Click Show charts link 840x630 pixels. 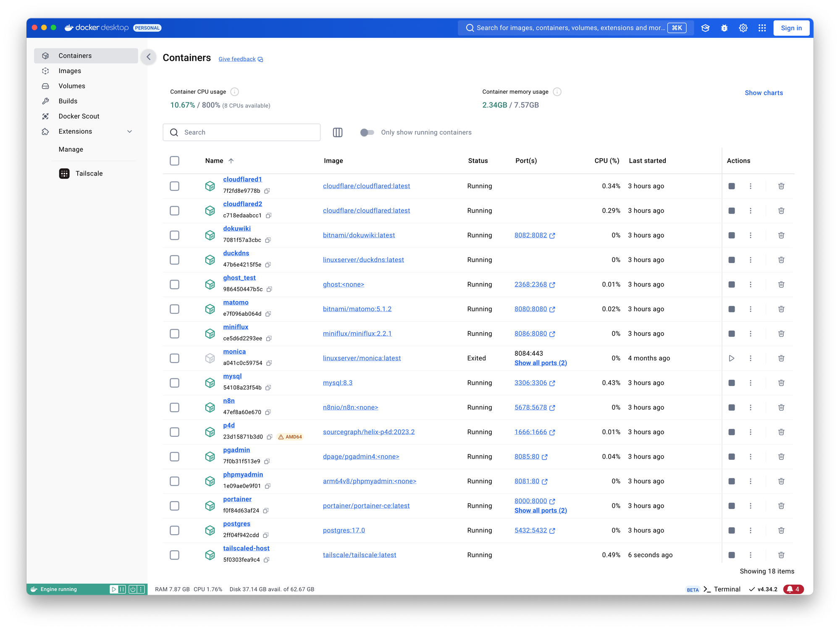tap(764, 93)
